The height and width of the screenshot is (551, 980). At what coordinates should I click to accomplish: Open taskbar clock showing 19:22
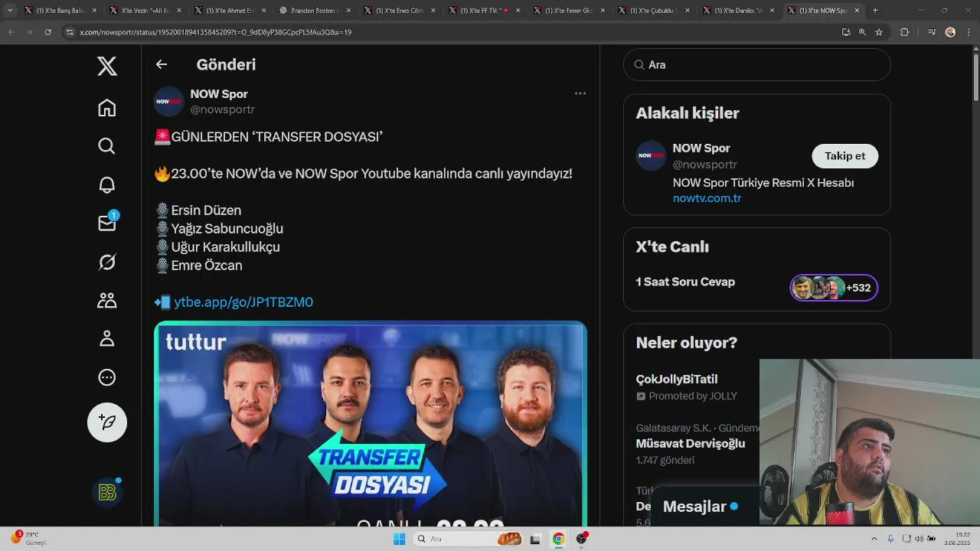(x=957, y=539)
